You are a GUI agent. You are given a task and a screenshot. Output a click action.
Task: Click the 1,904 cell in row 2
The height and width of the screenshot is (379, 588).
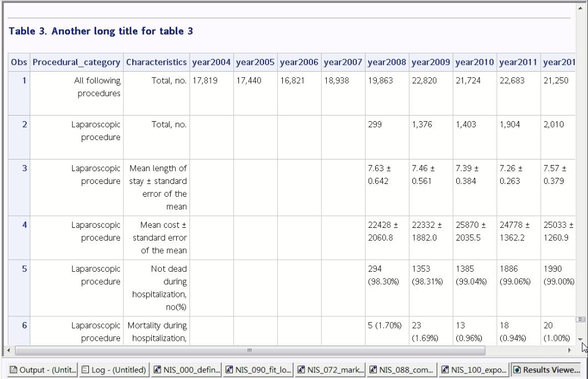point(519,137)
